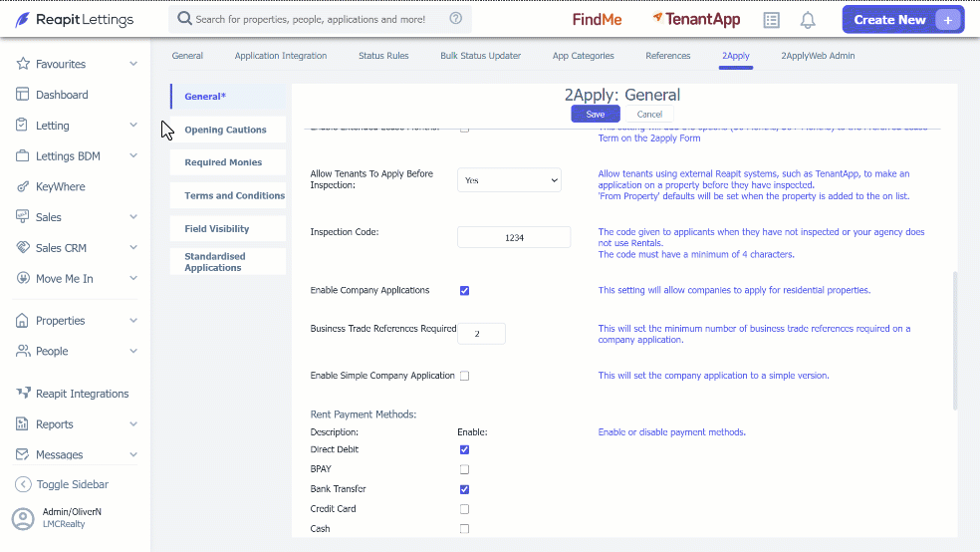980x552 pixels.
Task: Click the Save button
Action: point(595,114)
